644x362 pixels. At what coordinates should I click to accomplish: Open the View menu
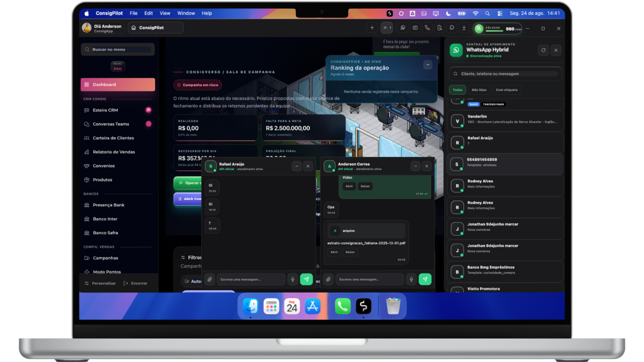tap(165, 13)
